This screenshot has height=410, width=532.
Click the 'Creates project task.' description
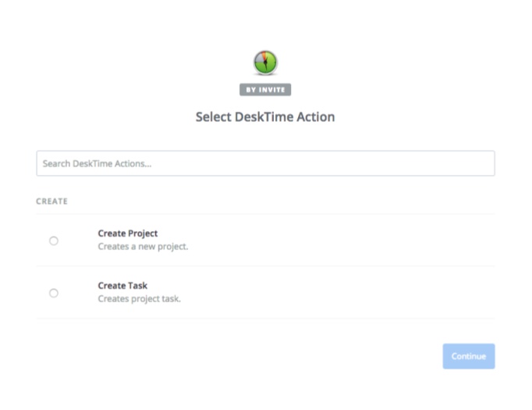coord(139,299)
